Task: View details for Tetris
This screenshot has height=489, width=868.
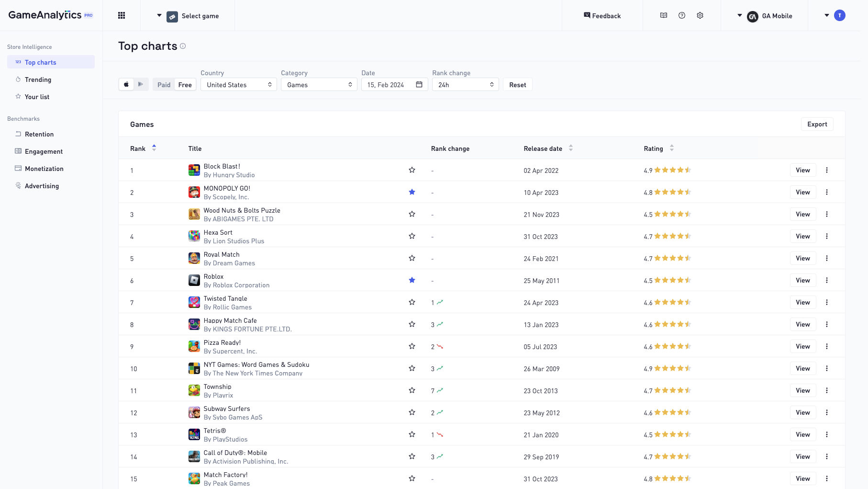Action: tap(803, 434)
